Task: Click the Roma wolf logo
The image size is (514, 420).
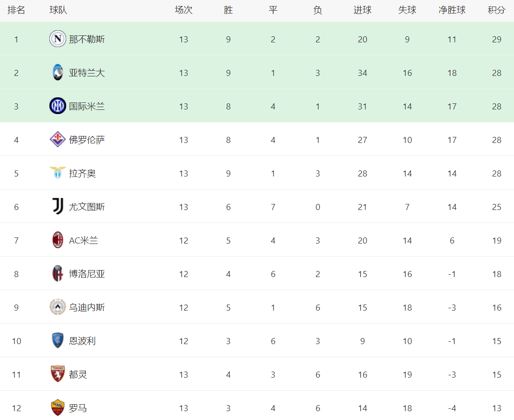Action: pos(58,408)
